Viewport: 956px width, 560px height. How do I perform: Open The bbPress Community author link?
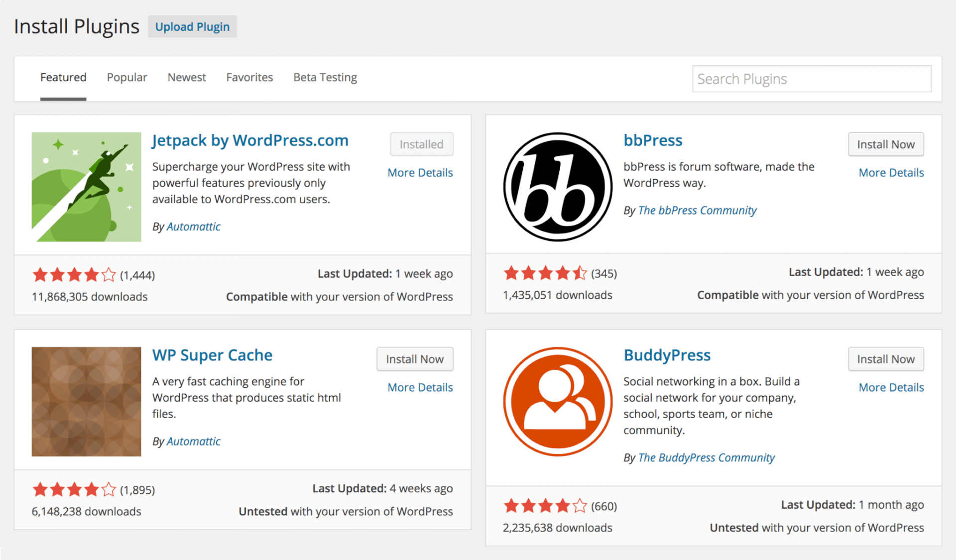[697, 211]
